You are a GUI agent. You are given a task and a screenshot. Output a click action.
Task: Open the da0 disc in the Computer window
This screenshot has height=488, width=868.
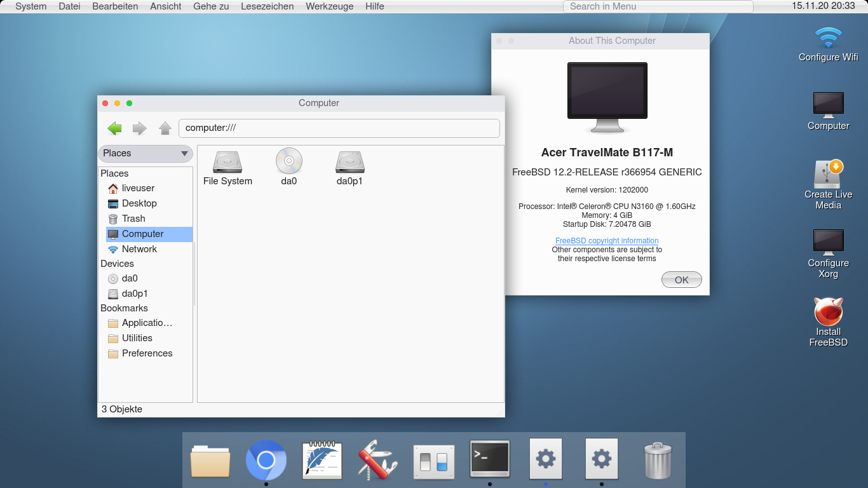click(288, 162)
